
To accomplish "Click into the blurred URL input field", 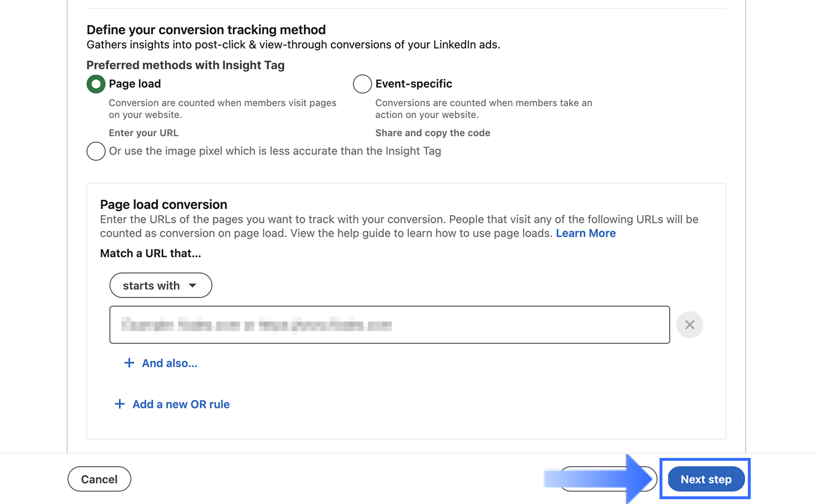I will pyautogui.click(x=389, y=325).
